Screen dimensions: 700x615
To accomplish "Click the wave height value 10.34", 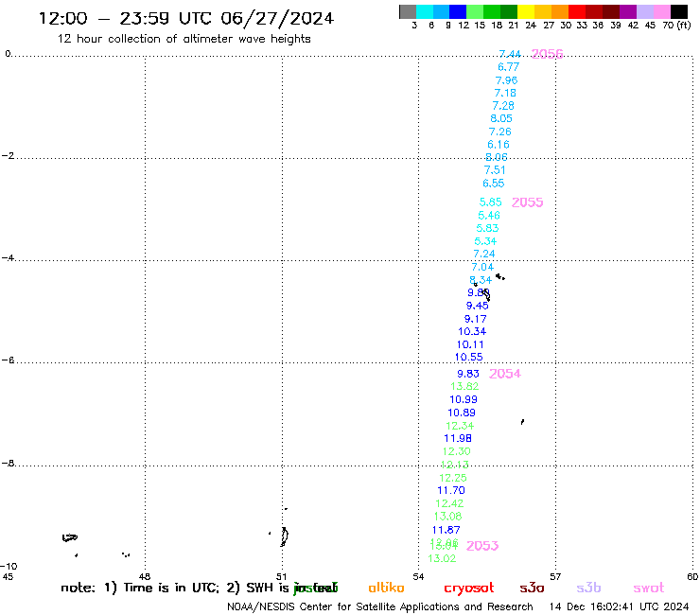I will [x=472, y=331].
